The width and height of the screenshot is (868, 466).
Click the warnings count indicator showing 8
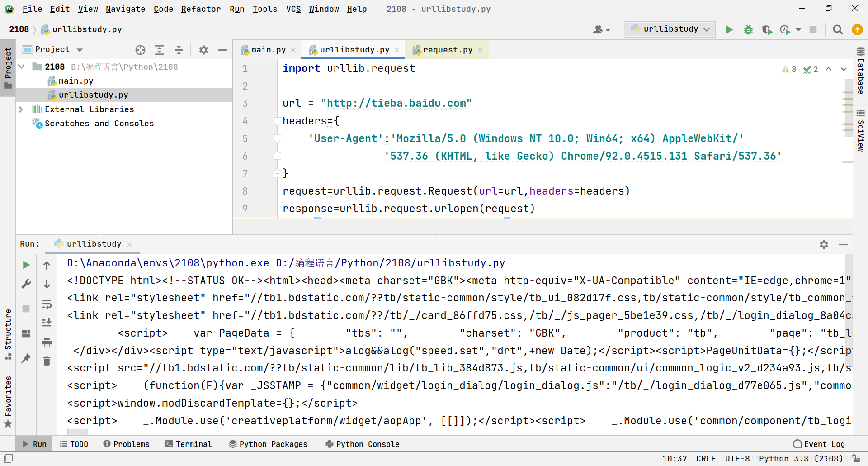click(789, 69)
